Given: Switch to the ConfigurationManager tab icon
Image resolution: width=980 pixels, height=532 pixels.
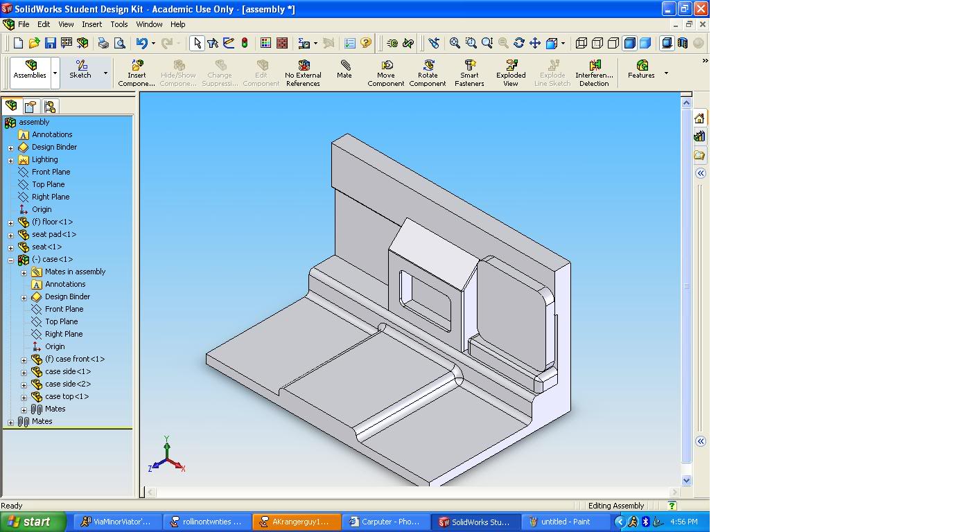Looking at the screenshot, I should [x=49, y=106].
